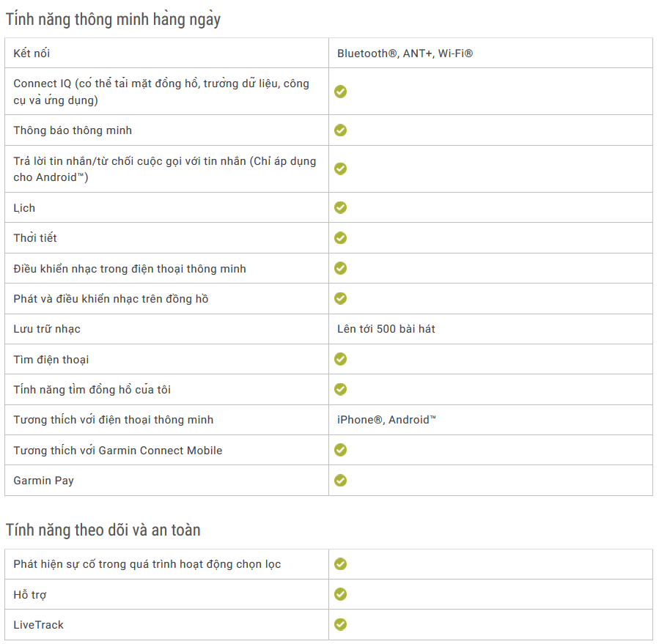Click the 'Lên tới 500 bài hát' value

tap(386, 329)
